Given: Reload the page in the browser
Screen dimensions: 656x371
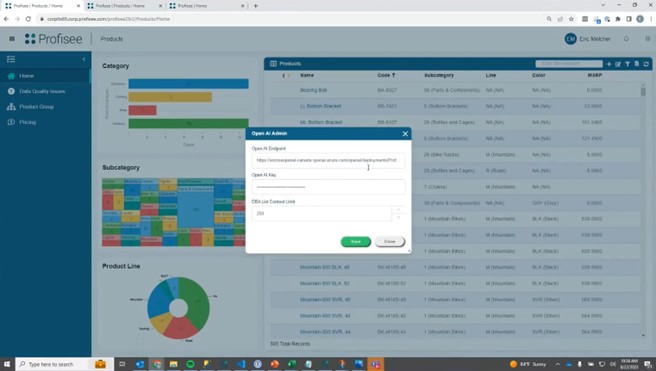Looking at the screenshot, I should coord(28,19).
